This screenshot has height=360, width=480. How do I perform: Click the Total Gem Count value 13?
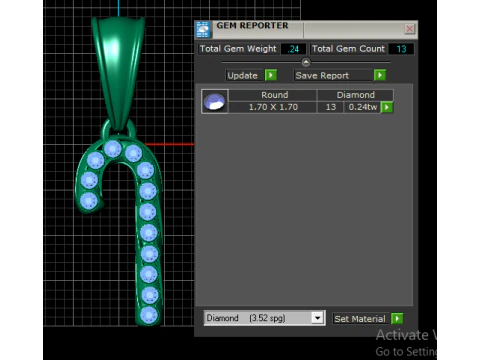pyautogui.click(x=401, y=49)
